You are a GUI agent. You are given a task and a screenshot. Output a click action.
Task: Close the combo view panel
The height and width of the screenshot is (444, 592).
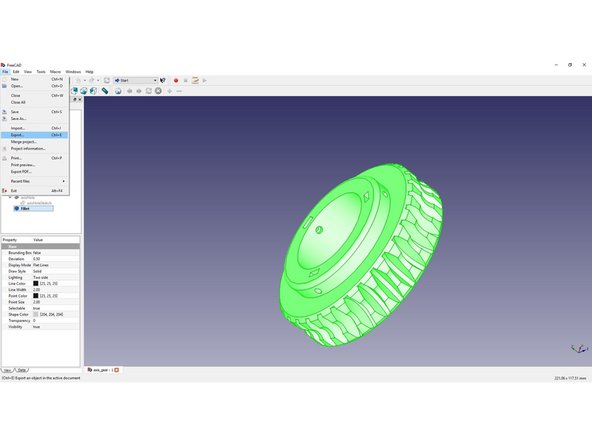(x=80, y=99)
